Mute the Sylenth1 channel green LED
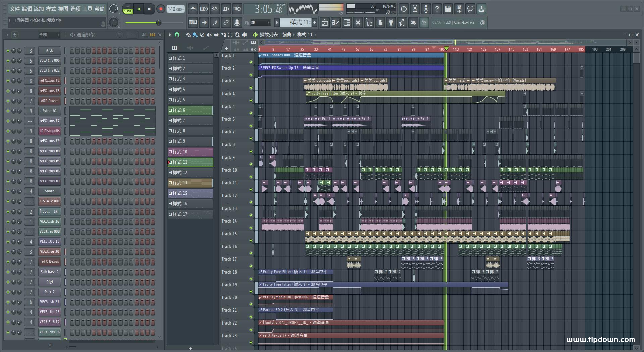This screenshot has width=644, height=352. [x=8, y=111]
